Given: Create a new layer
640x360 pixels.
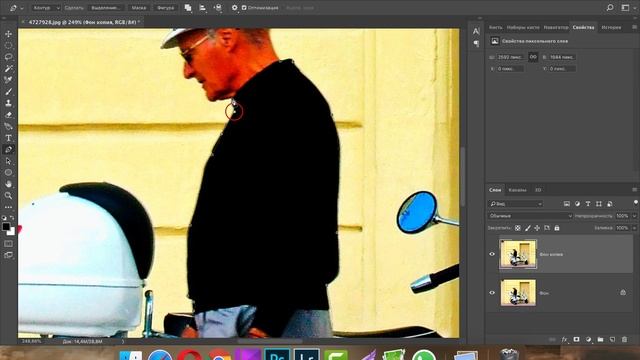Looking at the screenshot, I should point(612,340).
